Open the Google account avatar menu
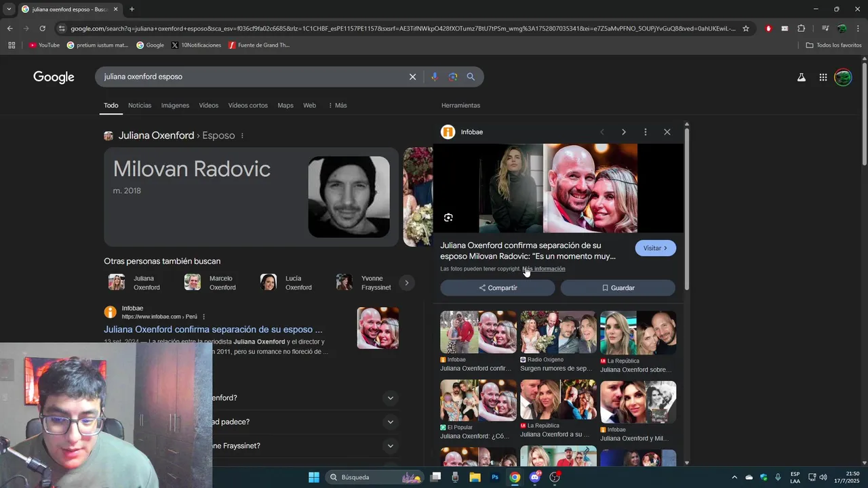This screenshot has width=868, height=488. pyautogui.click(x=843, y=77)
